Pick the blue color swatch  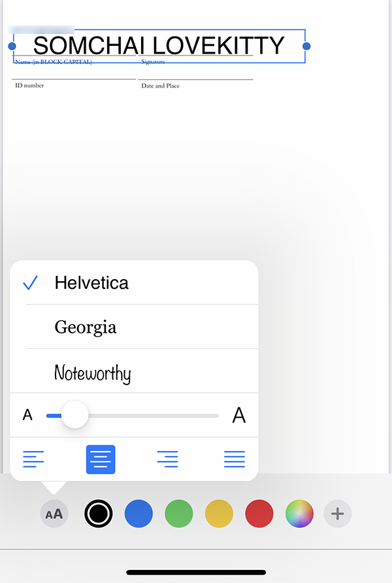(139, 514)
